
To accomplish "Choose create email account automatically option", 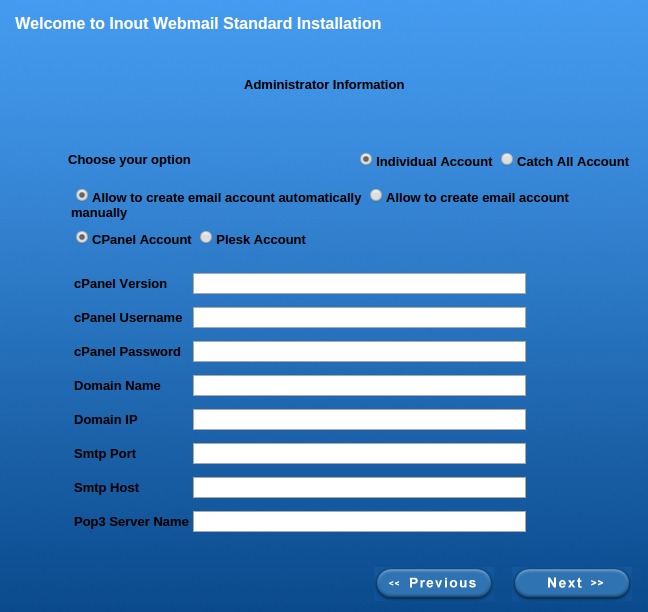I will [82, 195].
